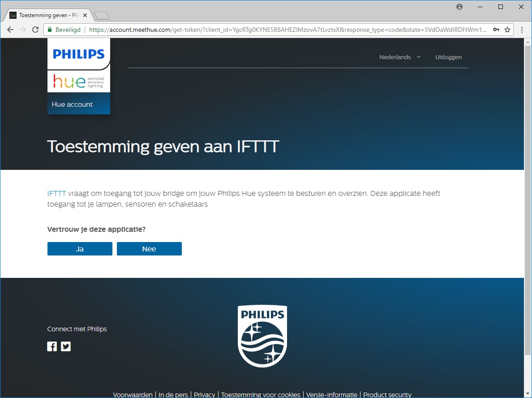Select the Toestemming geven browser tab
Screen dimensions: 532x398
coord(48,15)
